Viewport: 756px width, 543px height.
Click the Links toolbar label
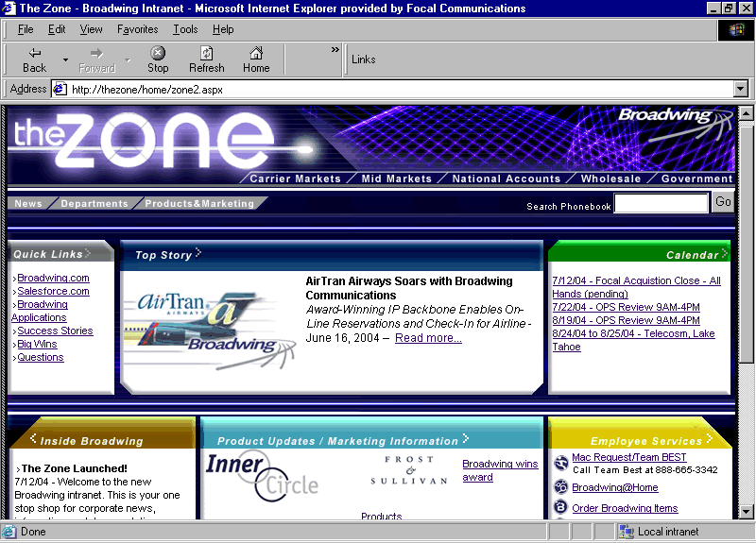[363, 59]
